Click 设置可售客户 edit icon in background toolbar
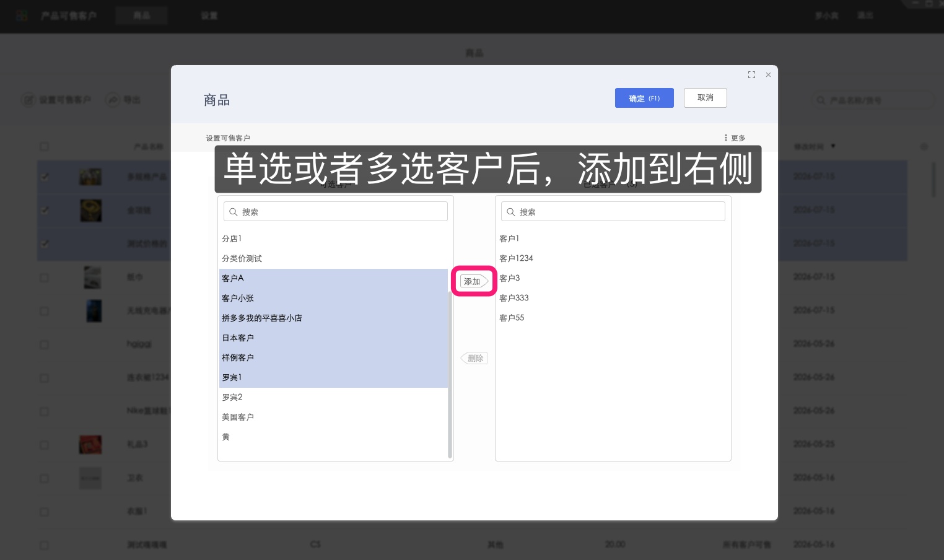This screenshot has width=944, height=560. [x=28, y=100]
